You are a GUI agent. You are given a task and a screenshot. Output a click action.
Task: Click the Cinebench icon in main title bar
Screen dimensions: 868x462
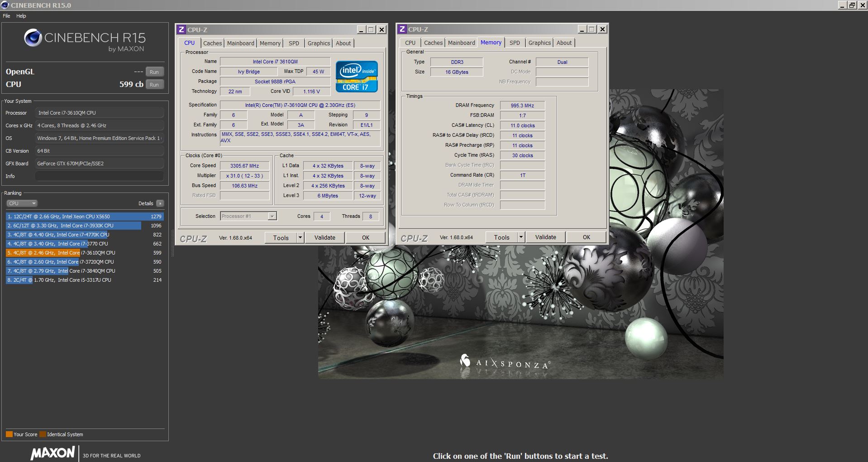click(x=5, y=5)
